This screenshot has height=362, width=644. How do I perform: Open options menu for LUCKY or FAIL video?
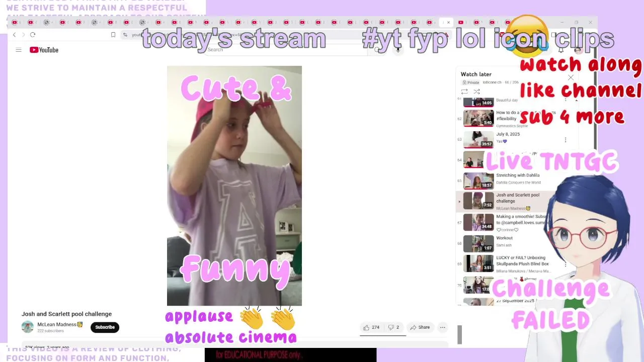click(566, 264)
